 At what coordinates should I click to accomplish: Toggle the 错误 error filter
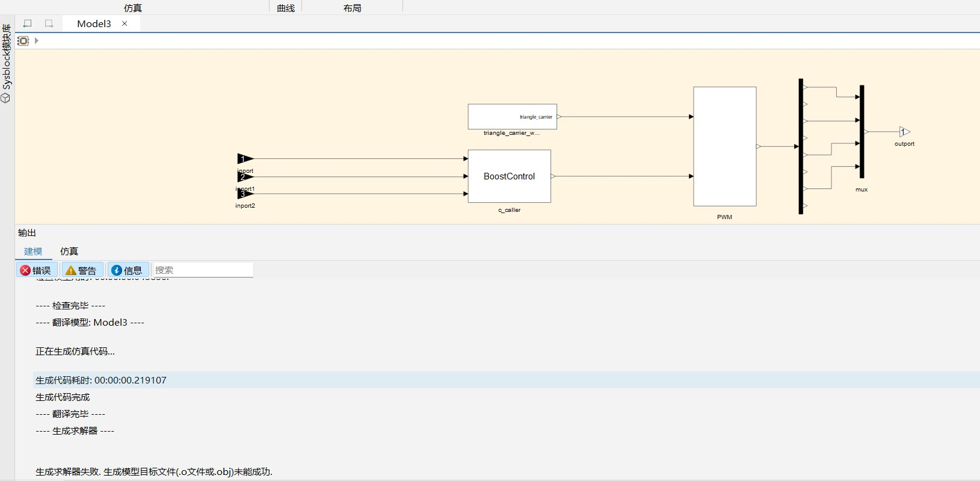37,270
